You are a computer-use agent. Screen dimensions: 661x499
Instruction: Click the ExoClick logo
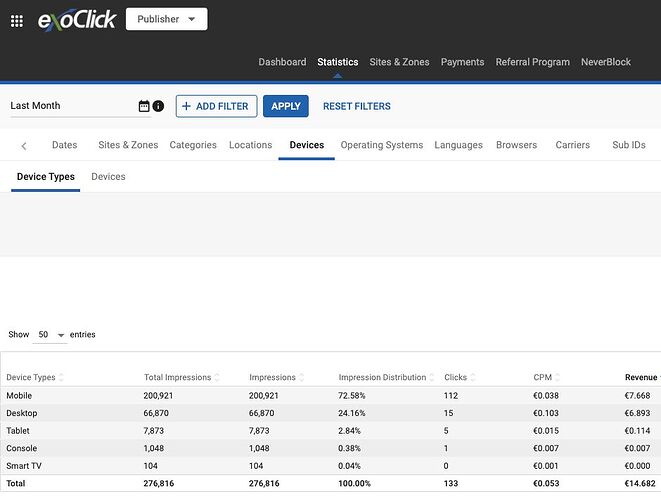pos(77,20)
